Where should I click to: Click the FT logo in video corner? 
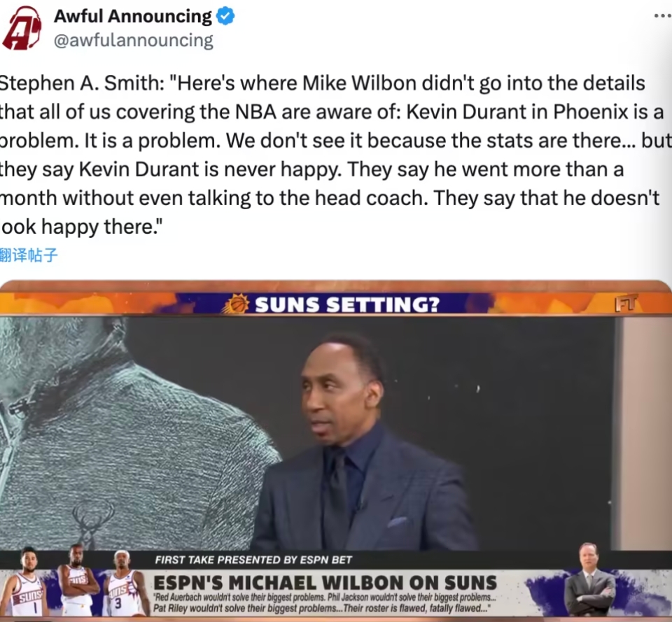[x=626, y=303]
